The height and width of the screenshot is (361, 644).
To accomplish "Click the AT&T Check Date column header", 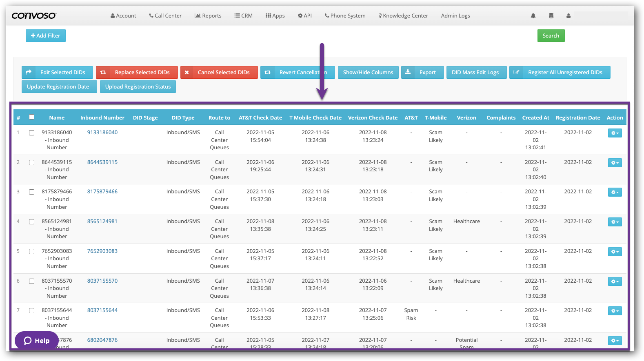I will point(260,117).
